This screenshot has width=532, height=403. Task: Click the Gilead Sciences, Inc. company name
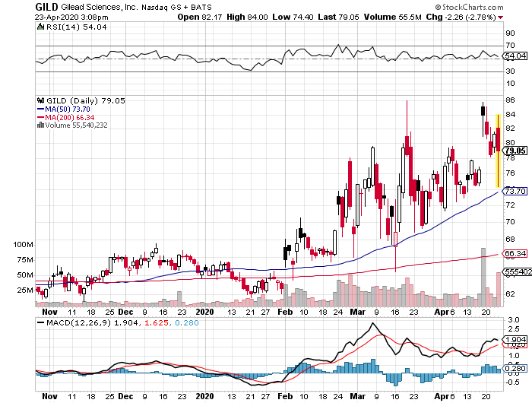click(105, 7)
